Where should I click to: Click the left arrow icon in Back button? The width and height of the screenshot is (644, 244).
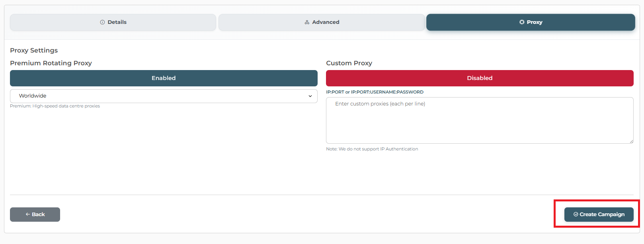tap(28, 215)
